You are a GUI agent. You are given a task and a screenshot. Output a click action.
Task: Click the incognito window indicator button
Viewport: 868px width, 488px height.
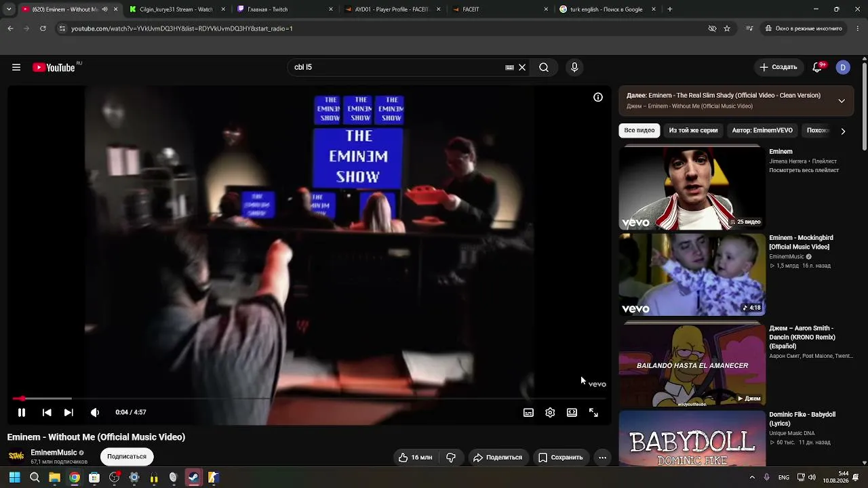(804, 28)
